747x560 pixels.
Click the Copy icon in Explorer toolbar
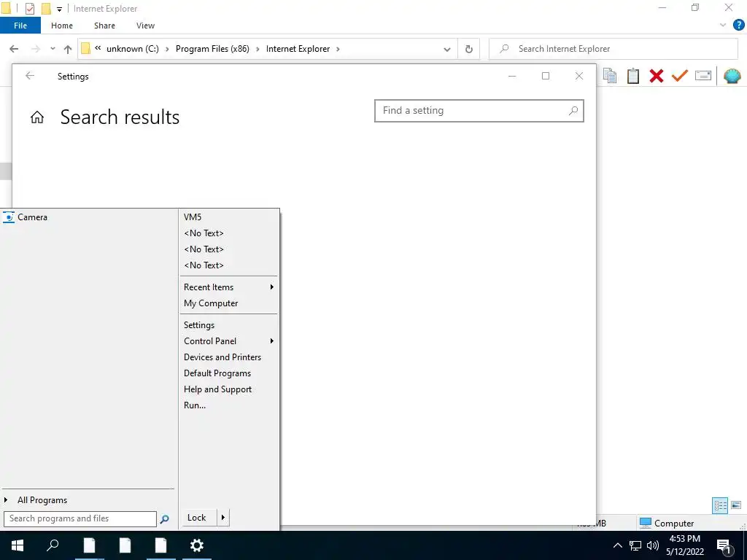point(610,76)
